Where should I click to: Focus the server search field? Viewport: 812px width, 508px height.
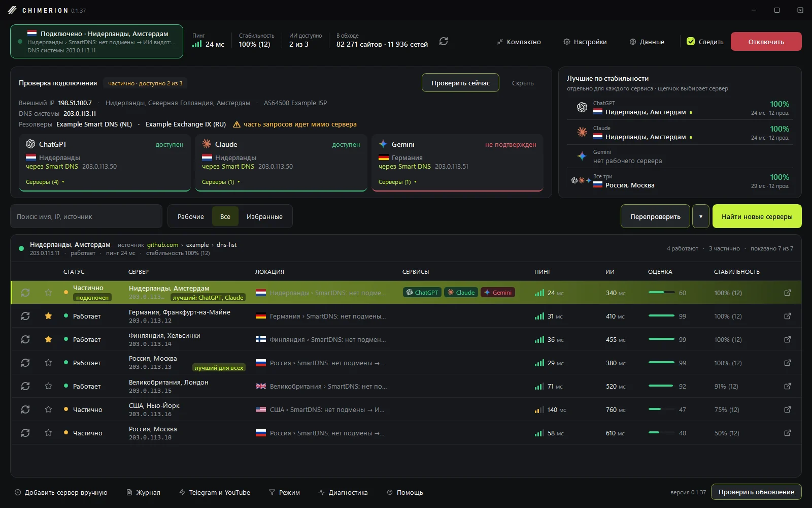[86, 216]
